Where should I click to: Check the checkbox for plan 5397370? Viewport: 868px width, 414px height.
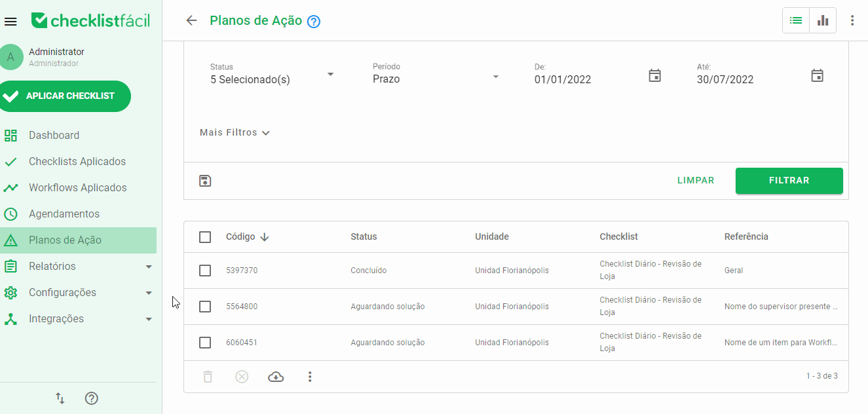click(x=205, y=270)
